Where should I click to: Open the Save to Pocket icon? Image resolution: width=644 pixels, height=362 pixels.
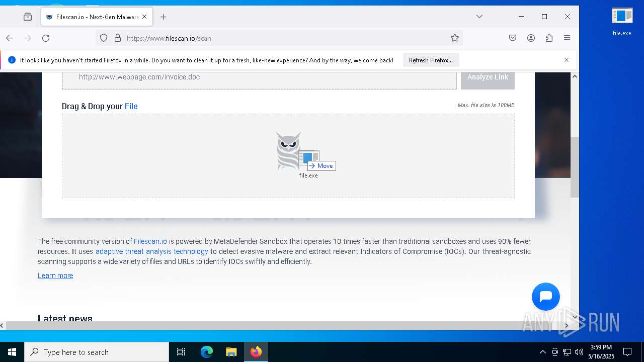(x=513, y=38)
